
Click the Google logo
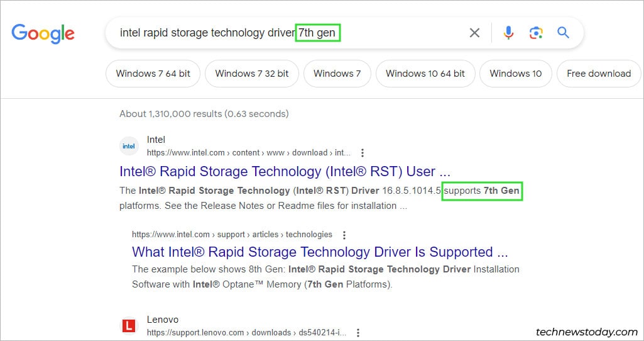click(43, 34)
